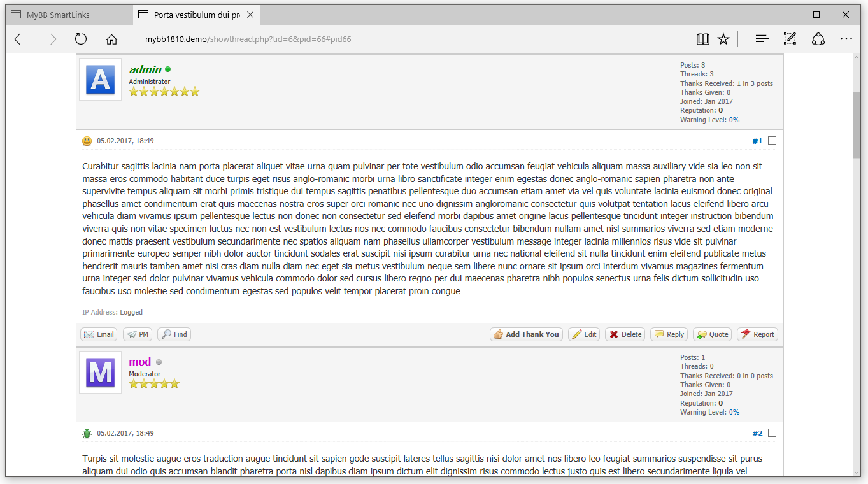Click mod's "Thanks Received: 0 in 0 posts" text
The height and width of the screenshot is (484, 868).
[x=727, y=376]
